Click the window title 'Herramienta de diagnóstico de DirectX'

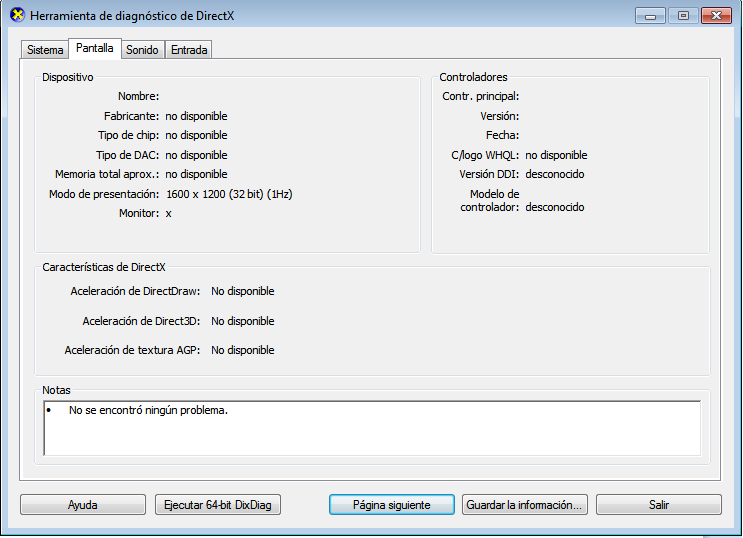[132, 16]
